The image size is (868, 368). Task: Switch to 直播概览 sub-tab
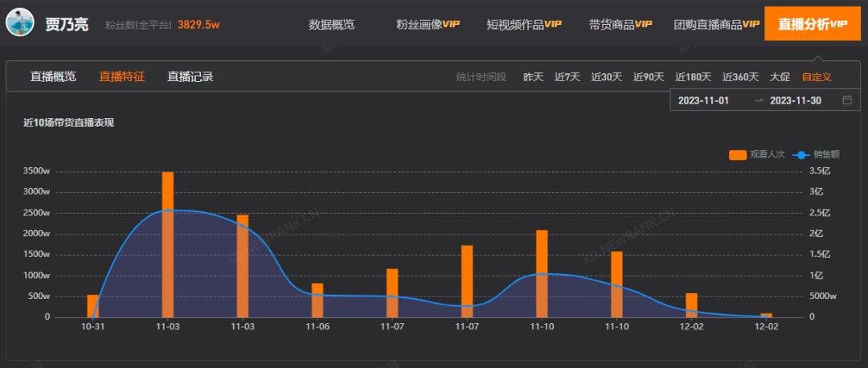(53, 77)
